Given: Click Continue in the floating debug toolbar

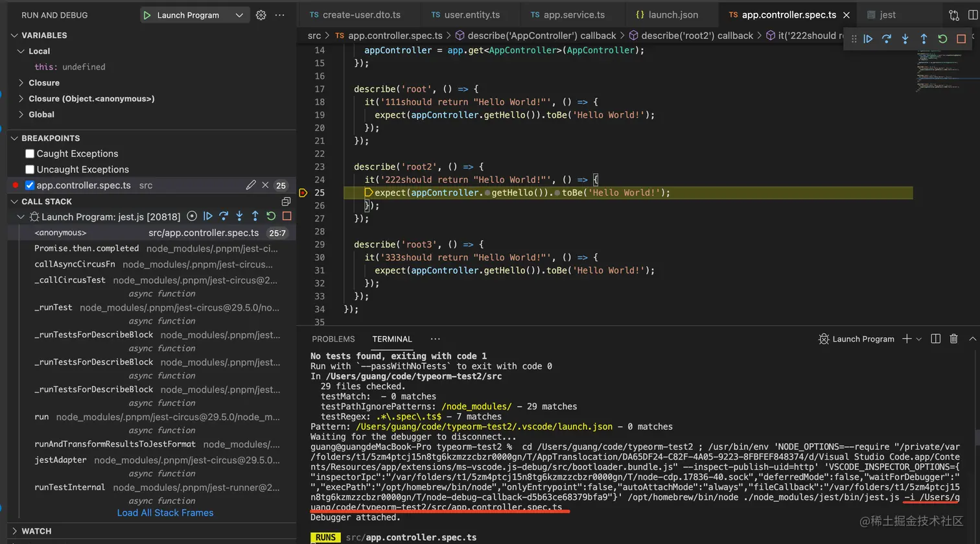Looking at the screenshot, I should 868,39.
